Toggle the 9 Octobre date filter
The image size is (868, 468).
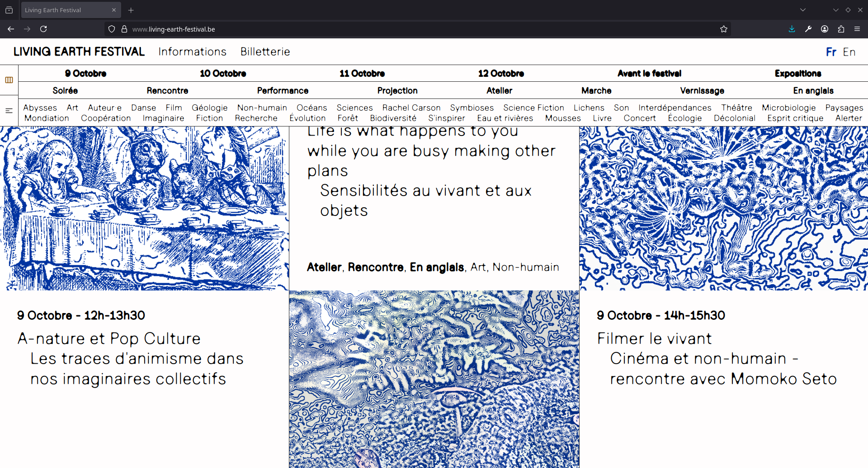point(85,73)
